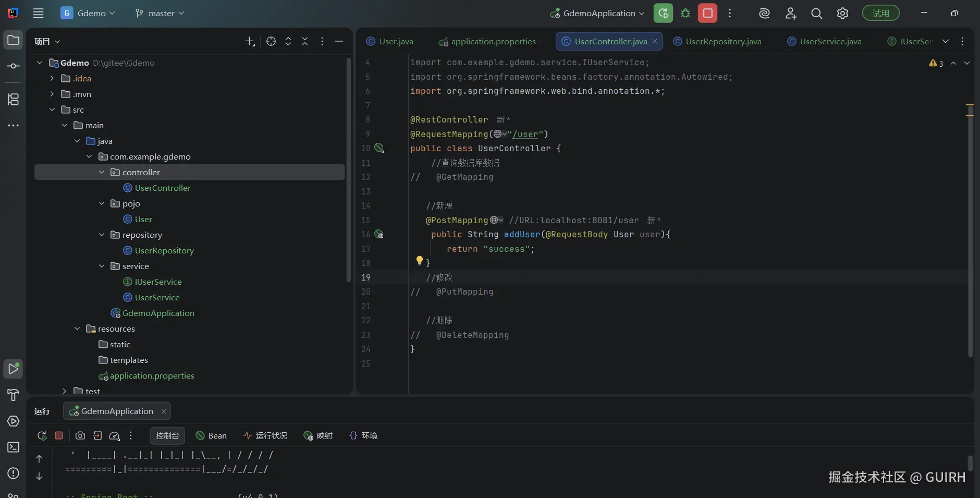Switch to User.java tab
Screen dimensions: 980x498
[390, 41]
